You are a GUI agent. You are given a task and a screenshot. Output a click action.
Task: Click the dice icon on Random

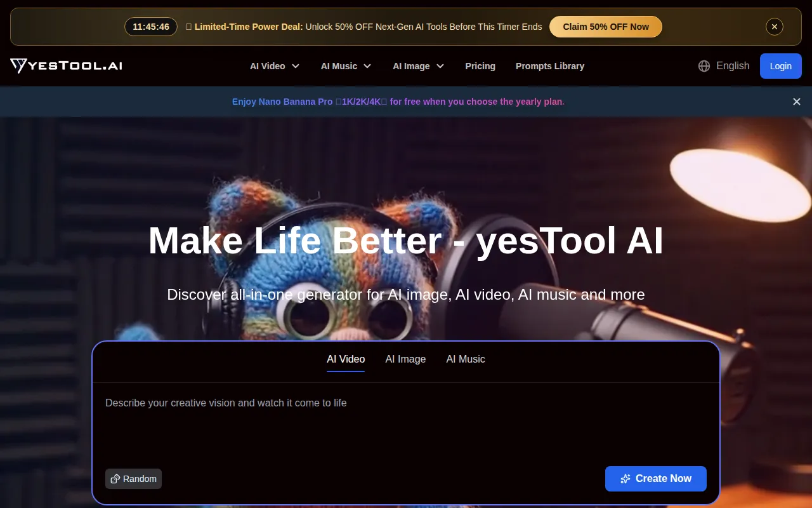tap(115, 479)
